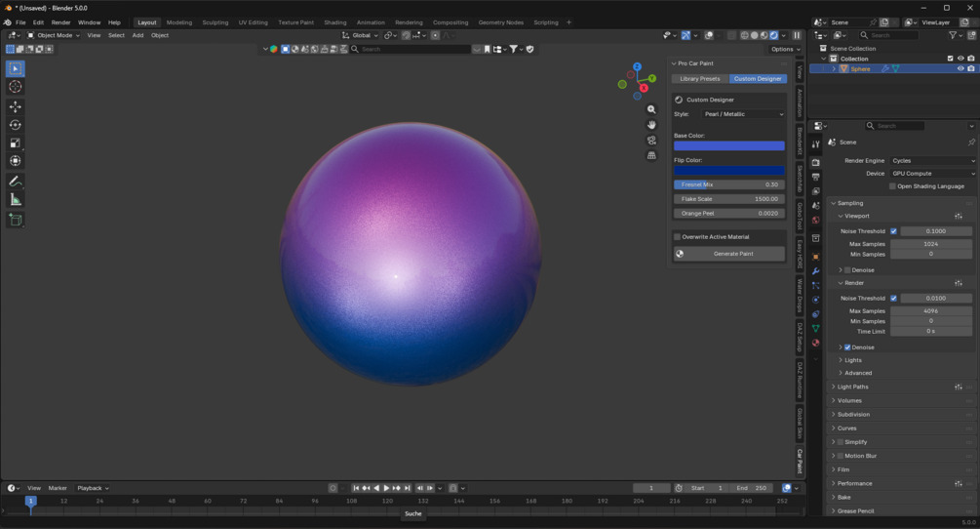Open the Object properties tab

(815, 257)
